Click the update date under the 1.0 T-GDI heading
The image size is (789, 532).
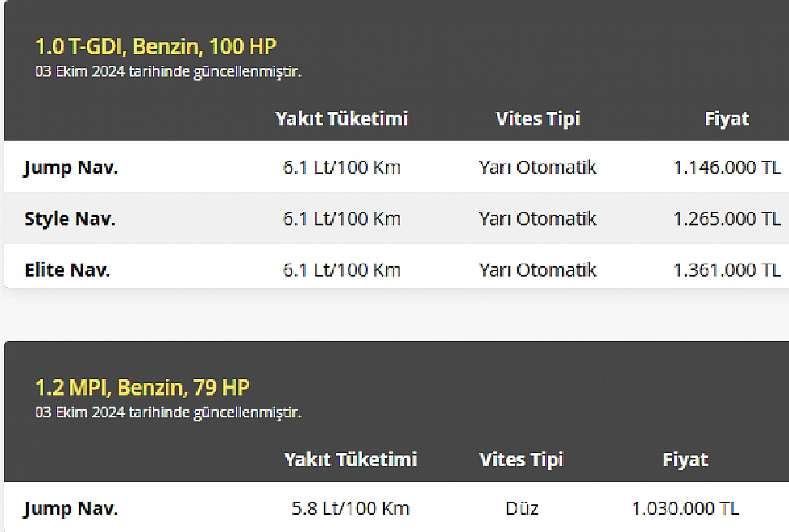coord(168,72)
